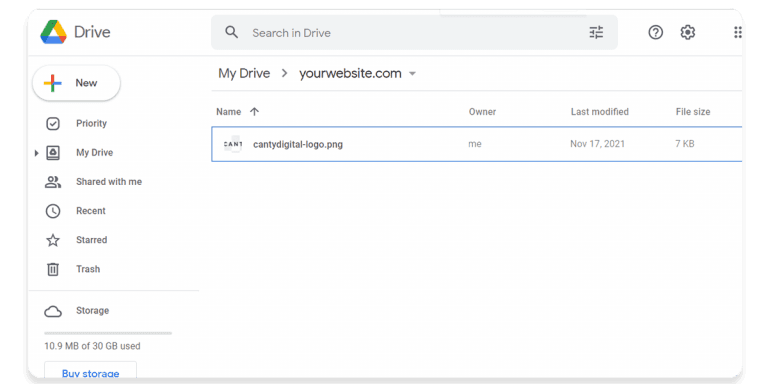Click the File size column header

(x=693, y=112)
